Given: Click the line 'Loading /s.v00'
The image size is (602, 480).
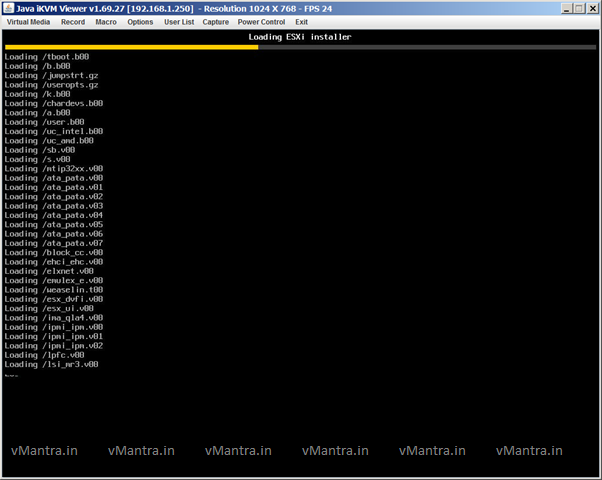Looking at the screenshot, I should (x=38, y=159).
